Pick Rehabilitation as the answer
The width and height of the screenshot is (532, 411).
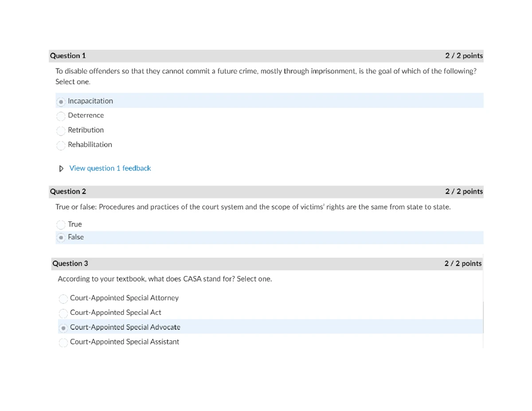(61, 145)
